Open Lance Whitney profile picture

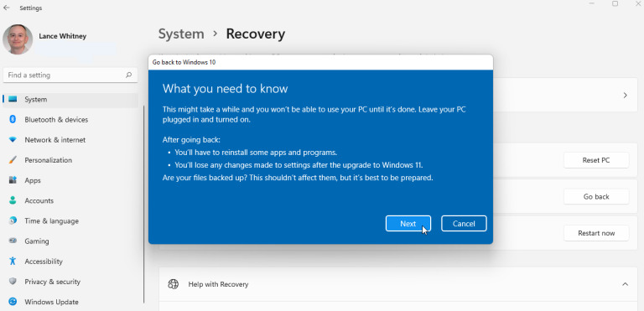point(18,39)
